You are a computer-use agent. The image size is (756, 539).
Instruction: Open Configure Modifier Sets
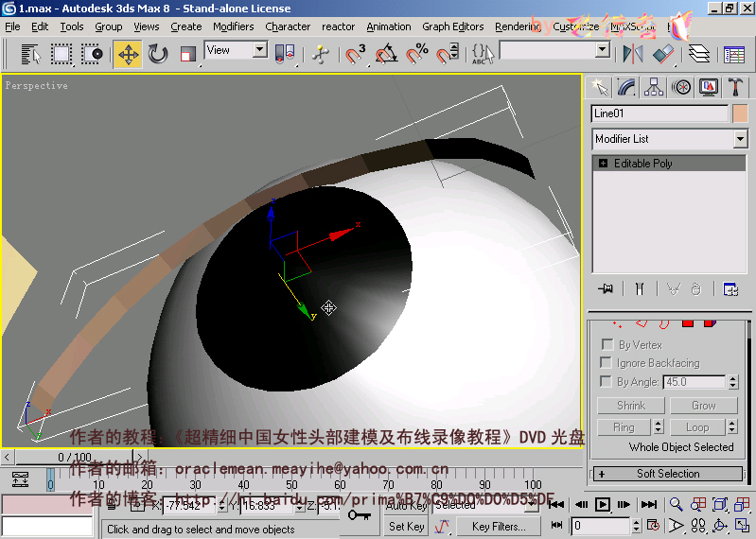coord(730,289)
